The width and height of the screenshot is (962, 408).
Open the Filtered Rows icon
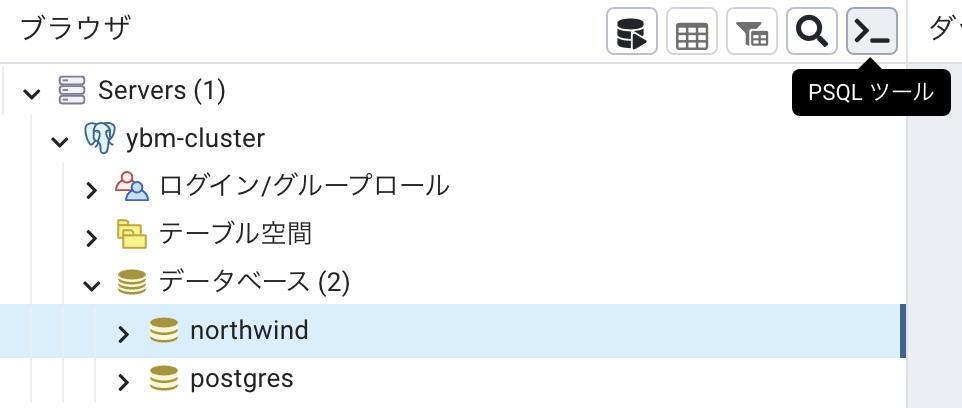tap(752, 31)
